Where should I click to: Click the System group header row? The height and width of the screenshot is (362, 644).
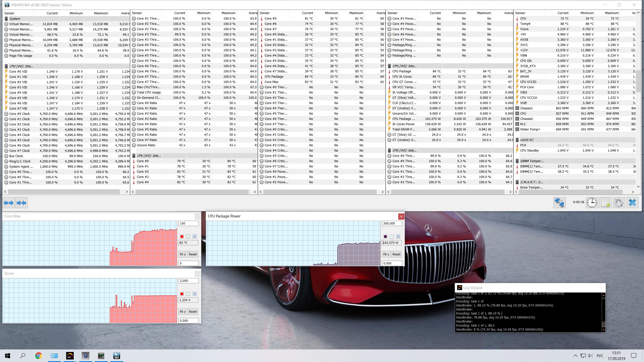[15, 19]
